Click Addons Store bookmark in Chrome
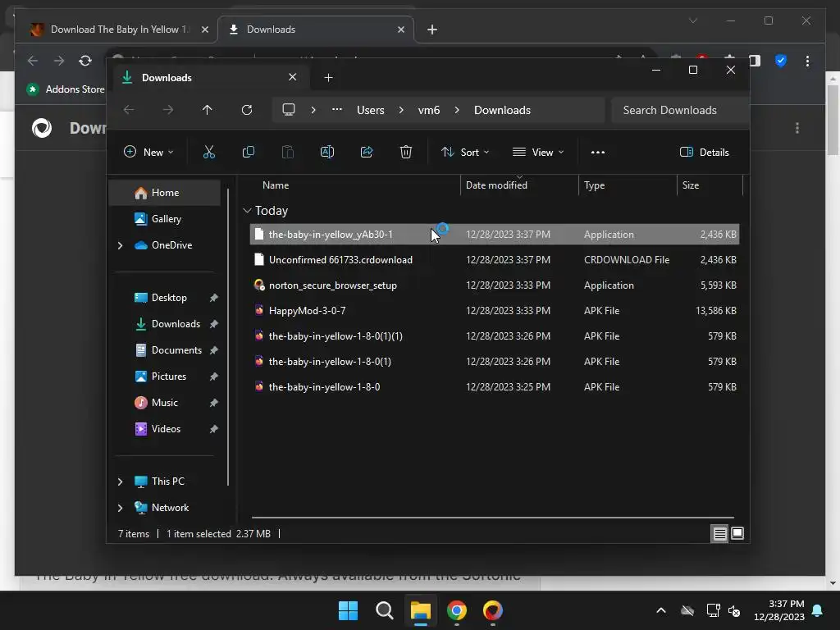The width and height of the screenshot is (840, 630). coord(66,89)
